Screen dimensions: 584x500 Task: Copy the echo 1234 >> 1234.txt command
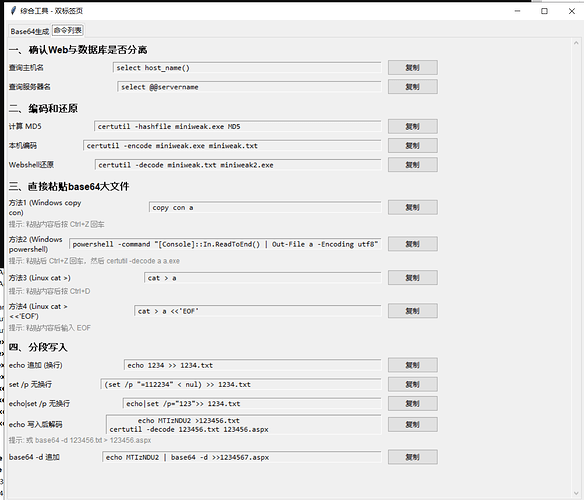(412, 365)
